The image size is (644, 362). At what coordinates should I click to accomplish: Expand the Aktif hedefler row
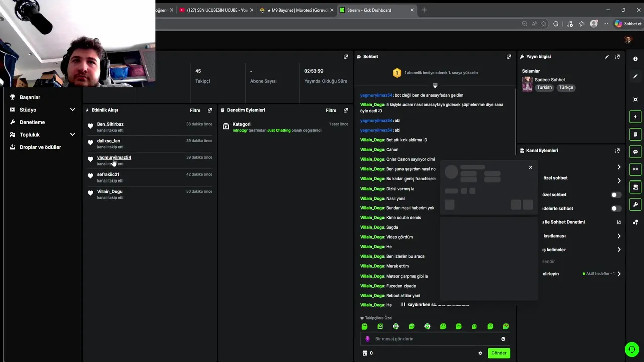619,274
